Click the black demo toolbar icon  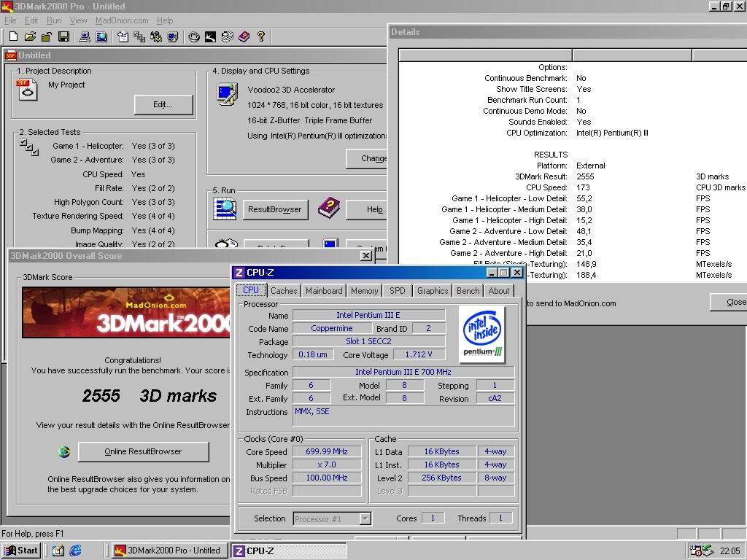tap(211, 36)
